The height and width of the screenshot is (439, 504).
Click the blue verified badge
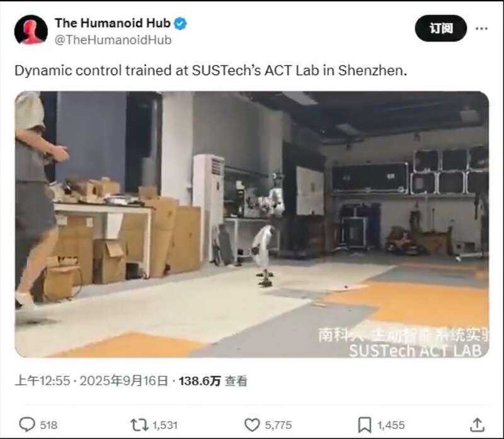(180, 23)
